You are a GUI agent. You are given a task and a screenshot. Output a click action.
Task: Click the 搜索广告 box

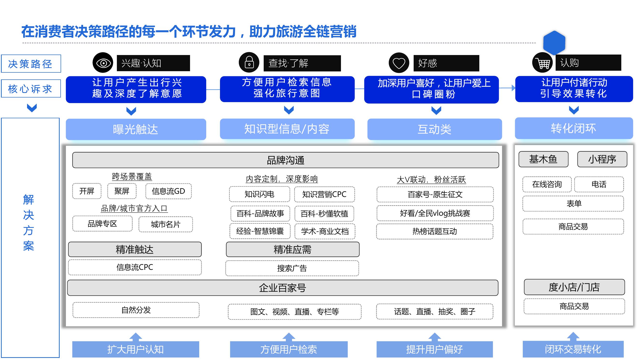tap(292, 268)
